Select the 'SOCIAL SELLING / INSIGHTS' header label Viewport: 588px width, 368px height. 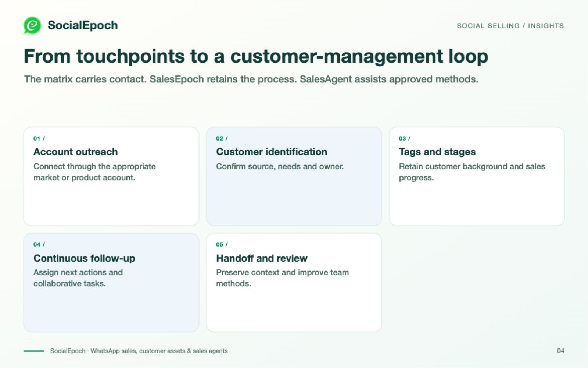tap(510, 26)
